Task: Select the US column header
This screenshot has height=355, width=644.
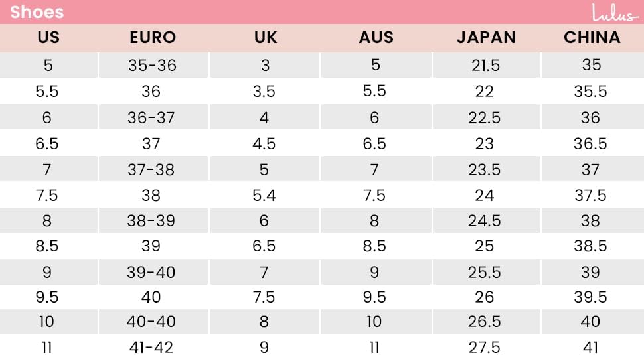Action: (x=48, y=38)
